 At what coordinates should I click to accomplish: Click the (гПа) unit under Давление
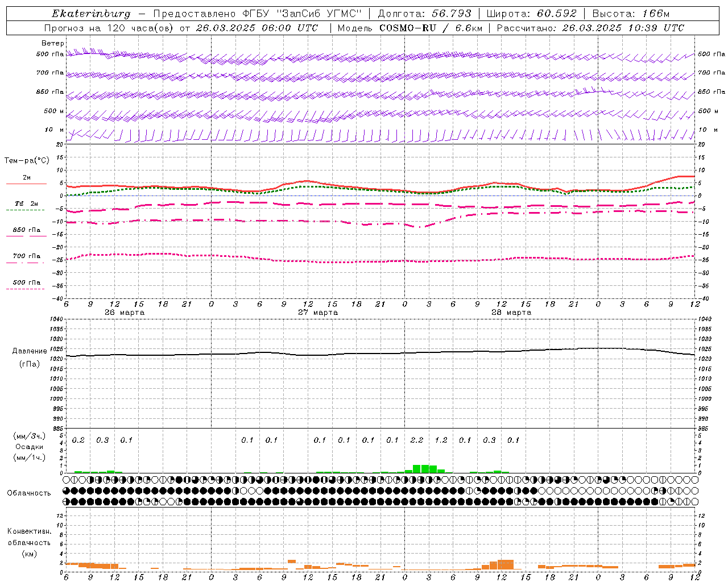pos(30,364)
